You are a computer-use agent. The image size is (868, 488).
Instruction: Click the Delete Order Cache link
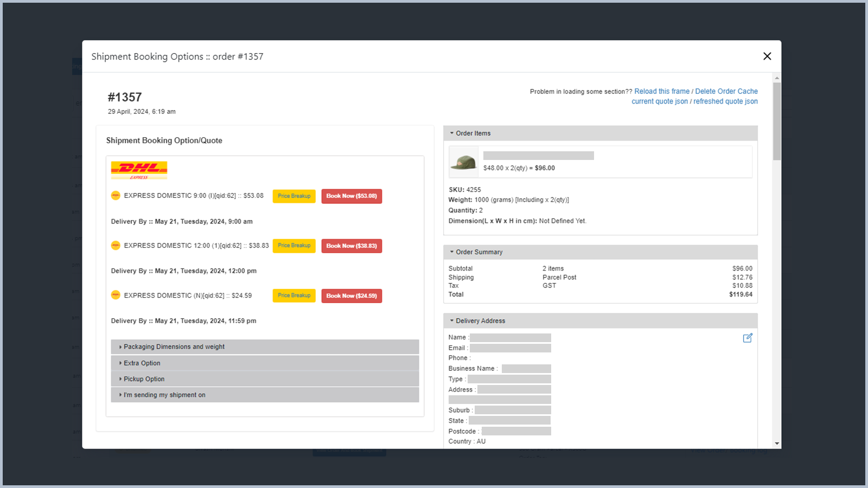pyautogui.click(x=726, y=91)
